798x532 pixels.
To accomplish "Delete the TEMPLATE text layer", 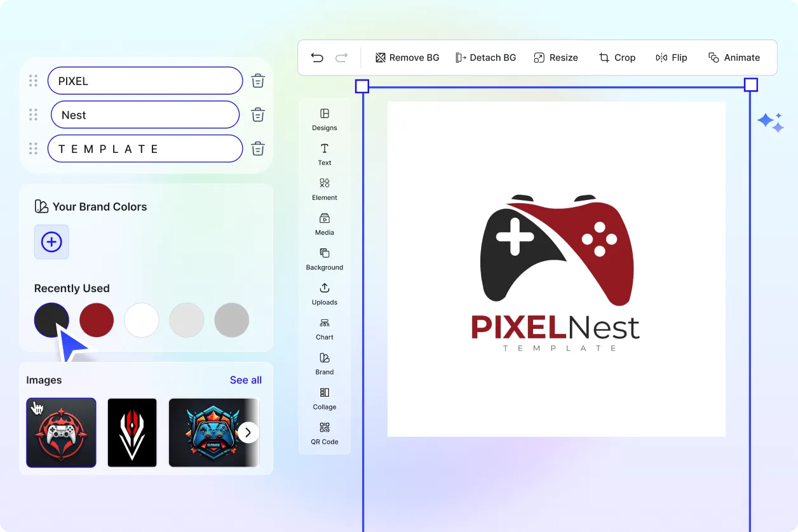I will click(x=258, y=149).
